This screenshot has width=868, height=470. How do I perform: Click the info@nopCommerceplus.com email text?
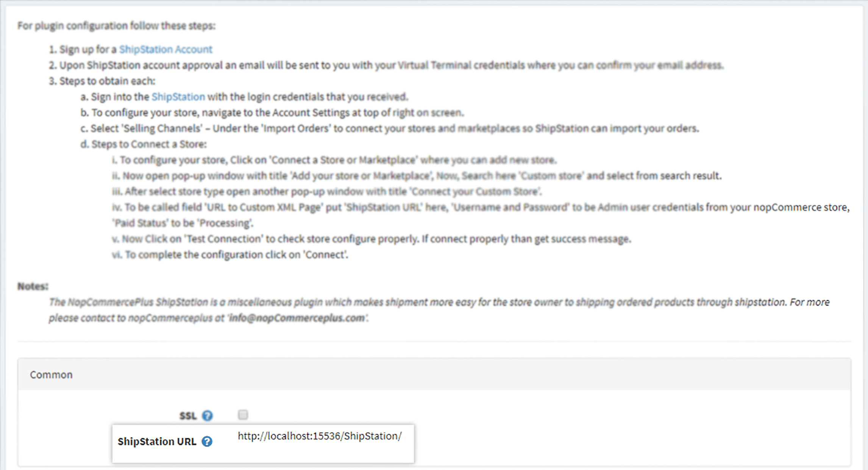pos(297,318)
